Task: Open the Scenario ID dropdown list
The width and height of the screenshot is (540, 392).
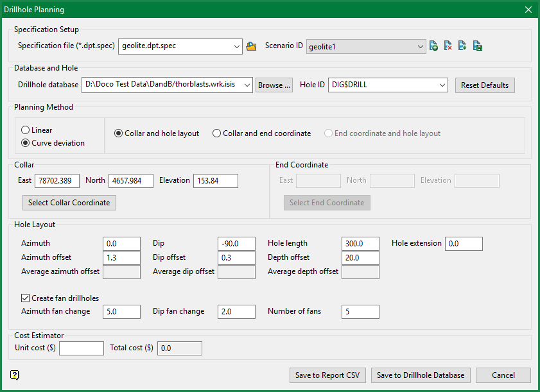Action: pos(419,46)
